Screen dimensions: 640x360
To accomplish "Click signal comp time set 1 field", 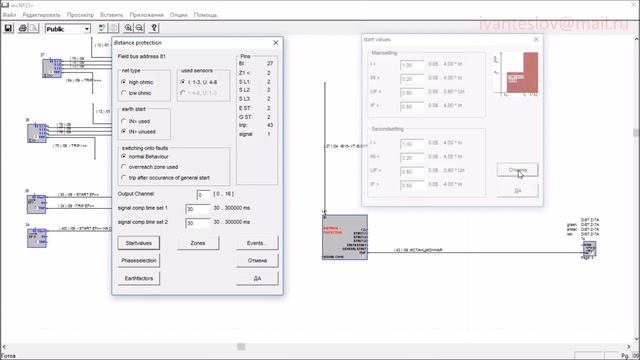I will 198,209.
